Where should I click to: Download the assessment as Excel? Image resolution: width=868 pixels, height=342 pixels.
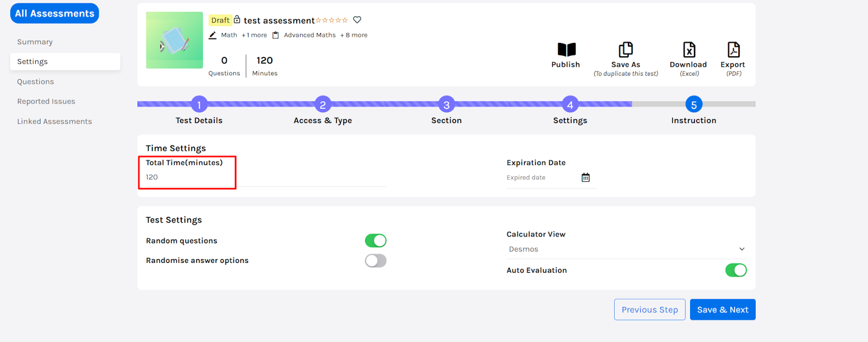[x=688, y=50]
